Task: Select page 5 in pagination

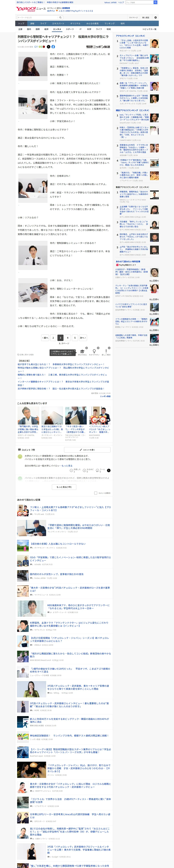Action: click(75, 338)
